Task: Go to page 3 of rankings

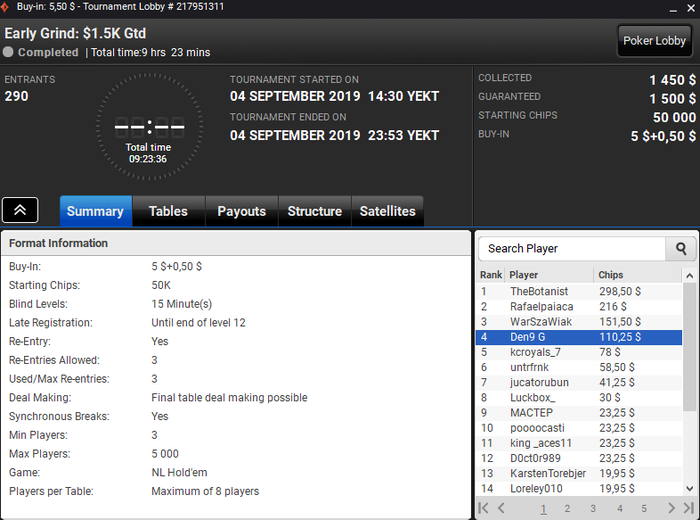Action: click(x=592, y=508)
